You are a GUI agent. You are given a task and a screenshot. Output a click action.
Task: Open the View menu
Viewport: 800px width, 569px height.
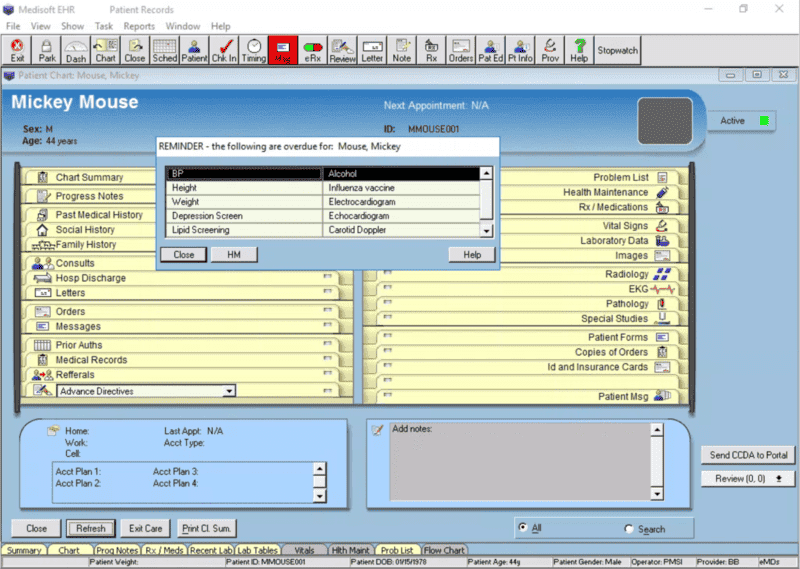pyautogui.click(x=40, y=26)
